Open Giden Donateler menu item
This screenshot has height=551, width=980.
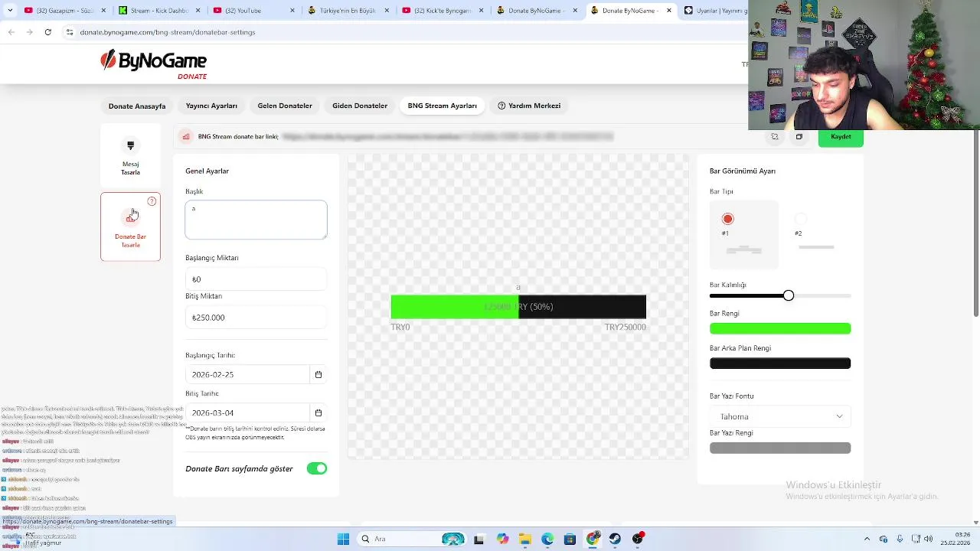coord(360,106)
